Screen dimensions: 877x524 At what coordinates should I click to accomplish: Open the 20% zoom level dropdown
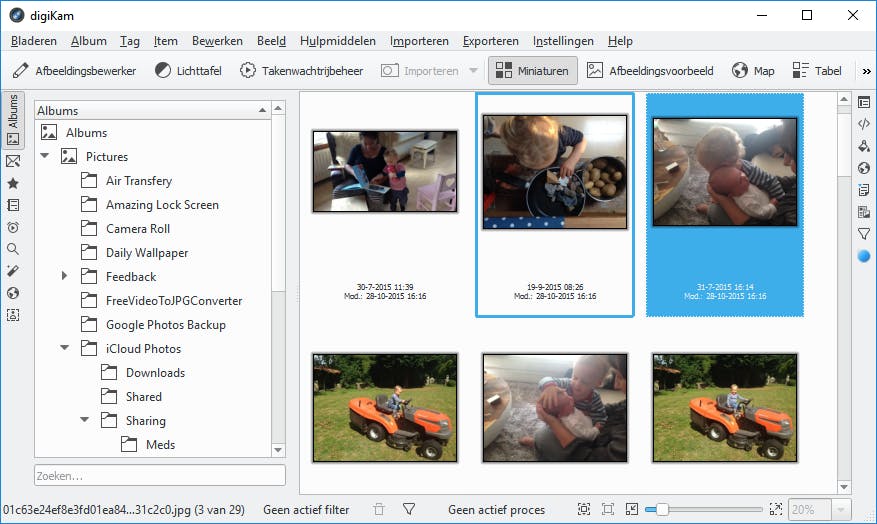pyautogui.click(x=841, y=509)
